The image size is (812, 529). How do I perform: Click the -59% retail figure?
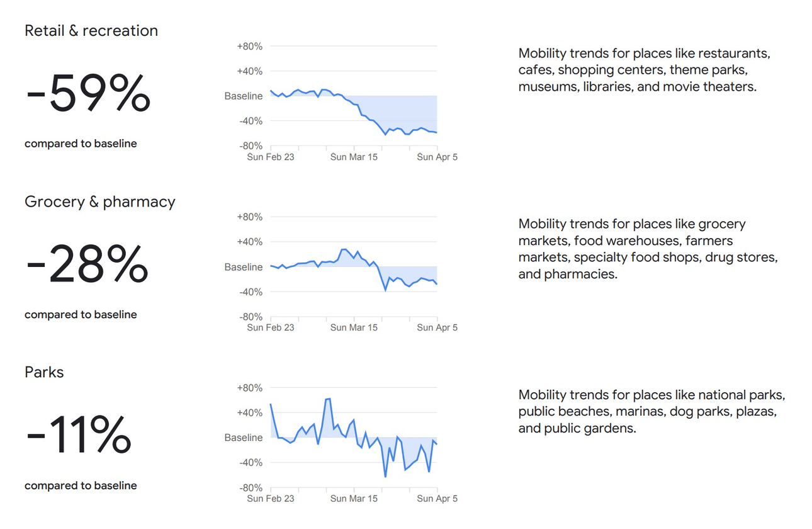pos(88,94)
